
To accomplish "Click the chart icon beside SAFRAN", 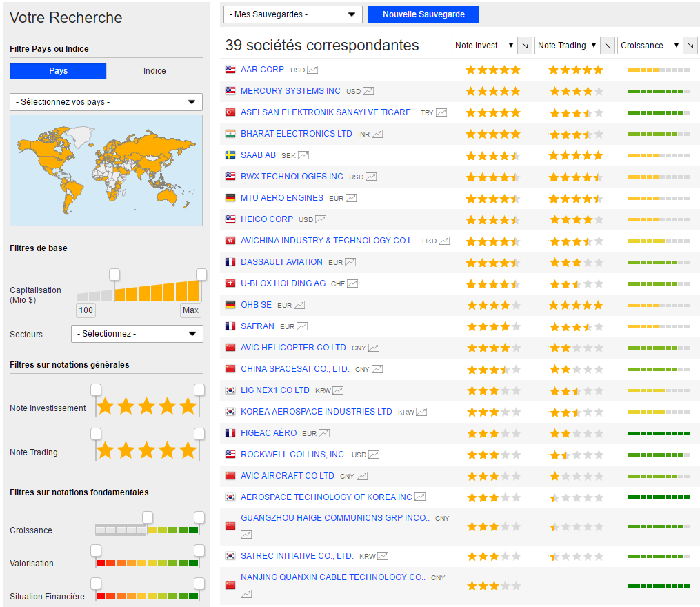I will tap(302, 326).
